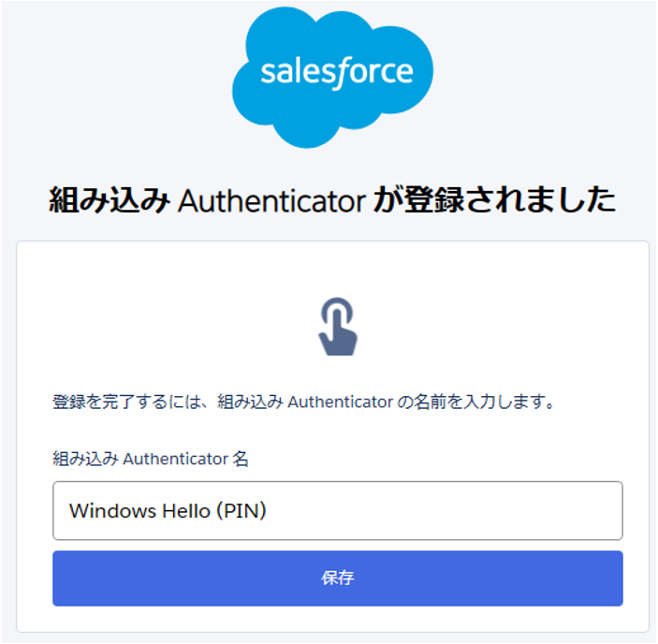The width and height of the screenshot is (658, 644).
Task: Click the 保存 button
Action: point(337,578)
